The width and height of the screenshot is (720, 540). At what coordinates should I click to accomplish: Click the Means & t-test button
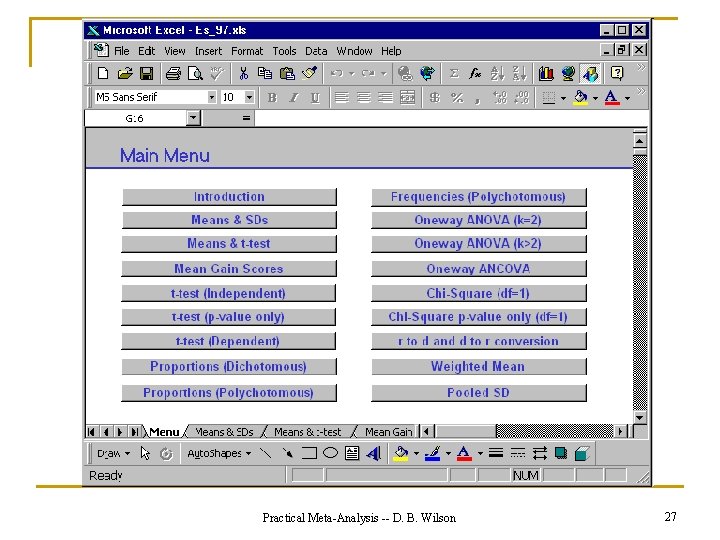pos(229,244)
